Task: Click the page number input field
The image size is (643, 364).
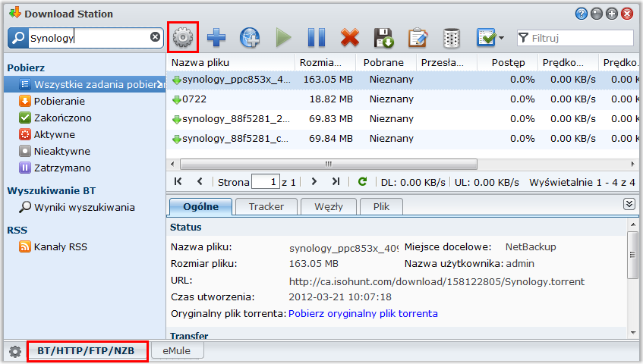Action: [265, 182]
